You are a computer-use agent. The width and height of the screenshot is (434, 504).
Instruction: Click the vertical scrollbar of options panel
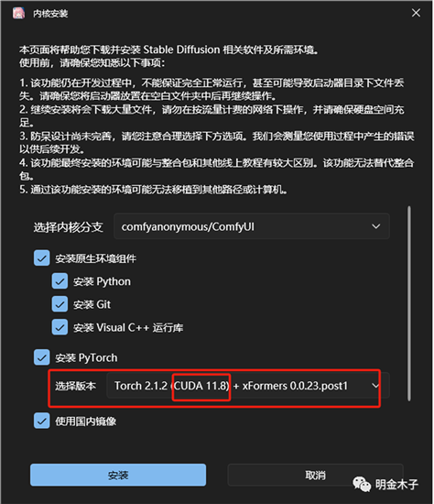pyautogui.click(x=409, y=303)
